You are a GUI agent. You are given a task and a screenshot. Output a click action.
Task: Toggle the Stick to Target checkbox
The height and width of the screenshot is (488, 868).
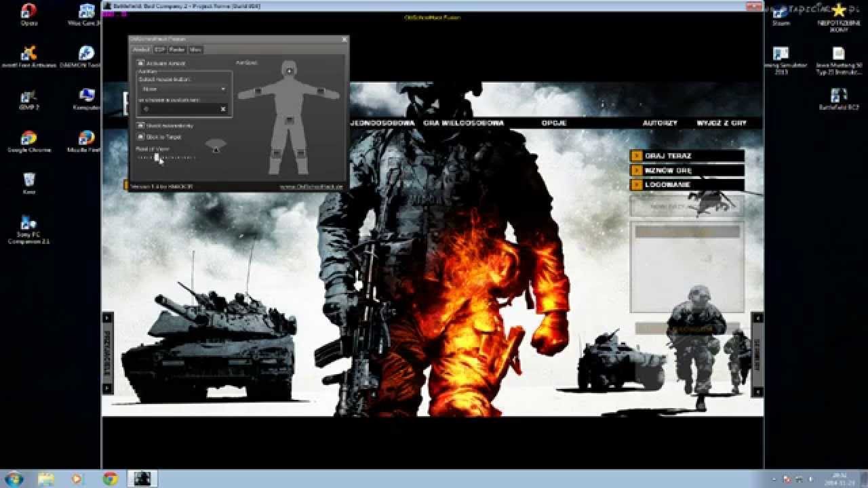(x=140, y=136)
